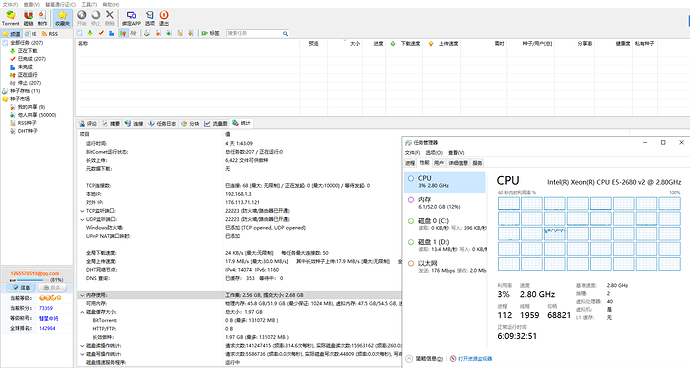Collapse the 内存使用 row in statistics
The height and width of the screenshot is (368, 690).
(82, 295)
